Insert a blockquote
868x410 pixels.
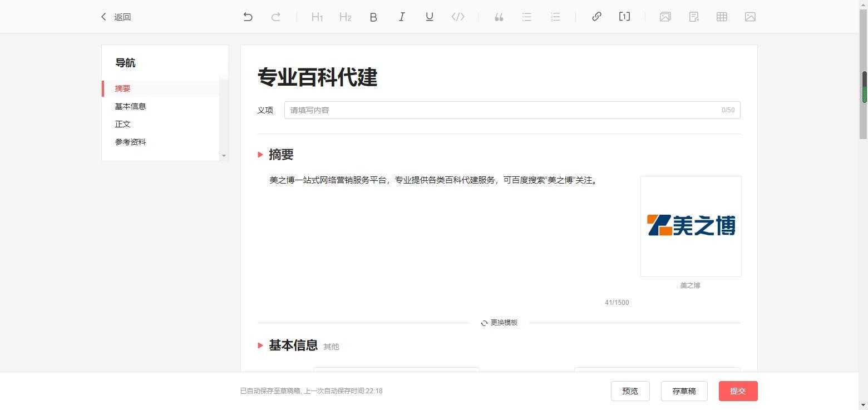click(x=499, y=17)
